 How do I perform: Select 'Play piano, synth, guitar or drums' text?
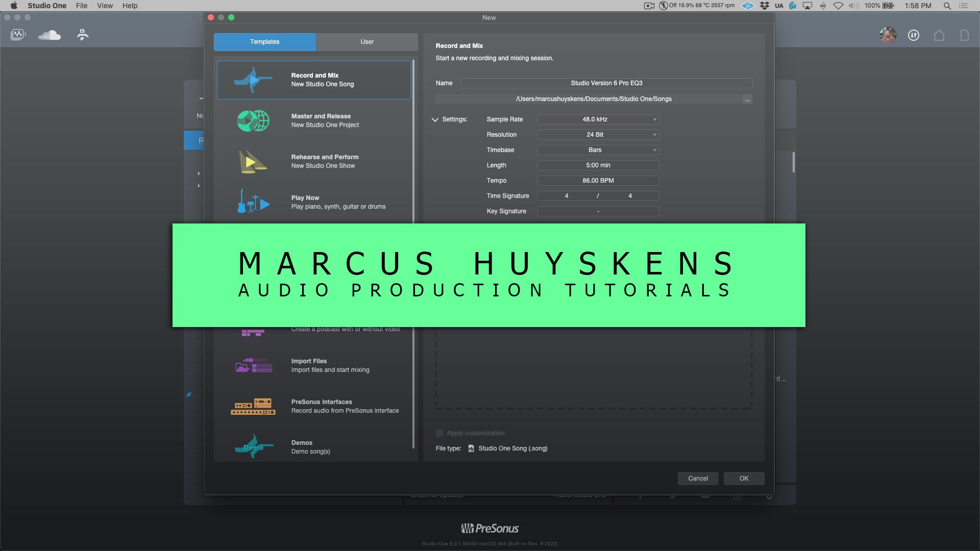(x=338, y=207)
